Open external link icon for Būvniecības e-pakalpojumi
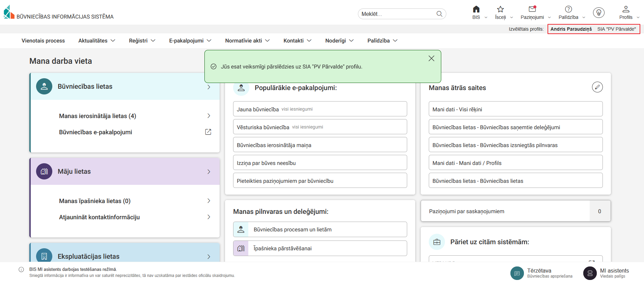The height and width of the screenshot is (283, 644). point(208,132)
